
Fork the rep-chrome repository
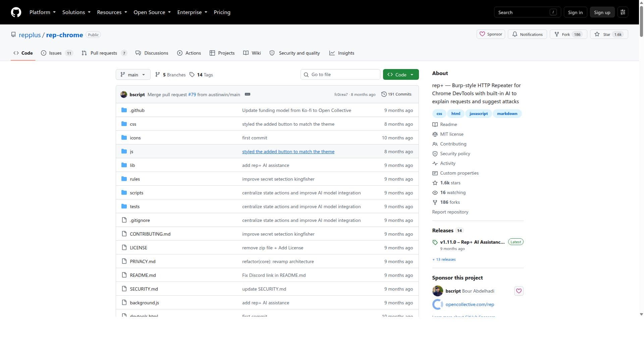click(568, 34)
